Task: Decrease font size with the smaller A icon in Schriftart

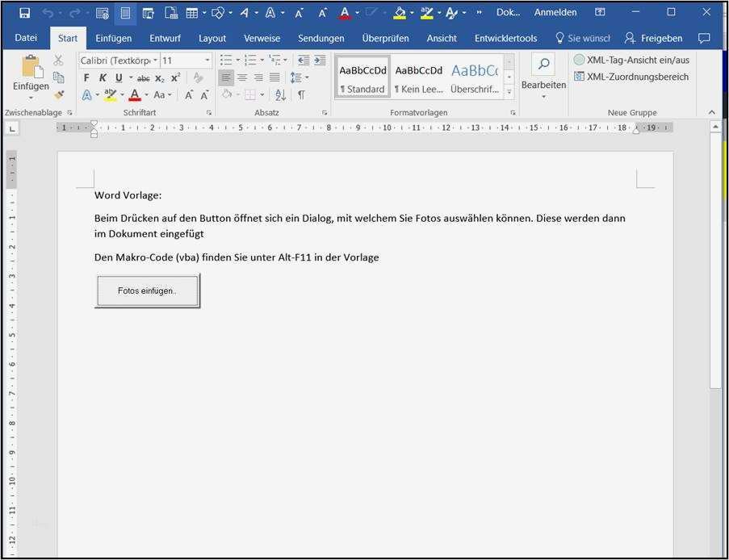Action: pos(204,95)
